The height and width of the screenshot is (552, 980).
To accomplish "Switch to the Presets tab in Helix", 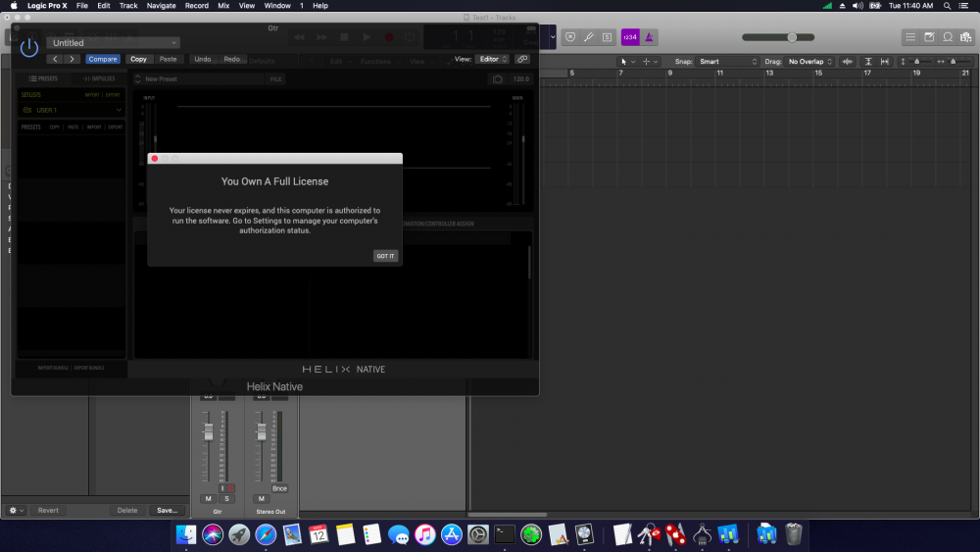I will [43, 78].
